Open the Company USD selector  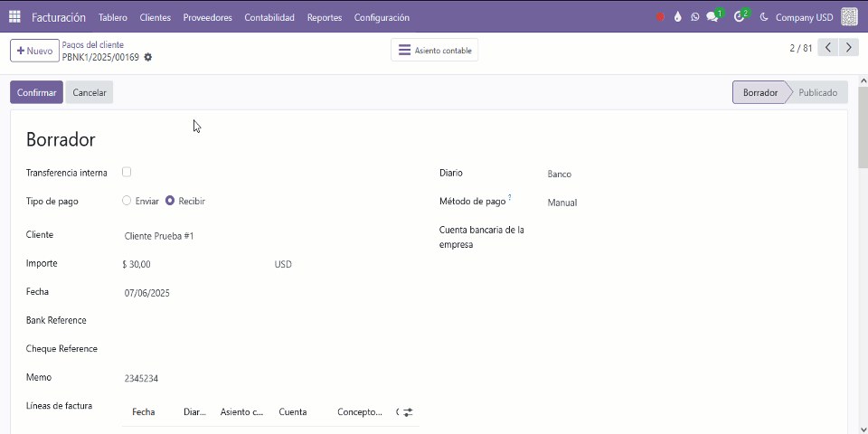805,17
